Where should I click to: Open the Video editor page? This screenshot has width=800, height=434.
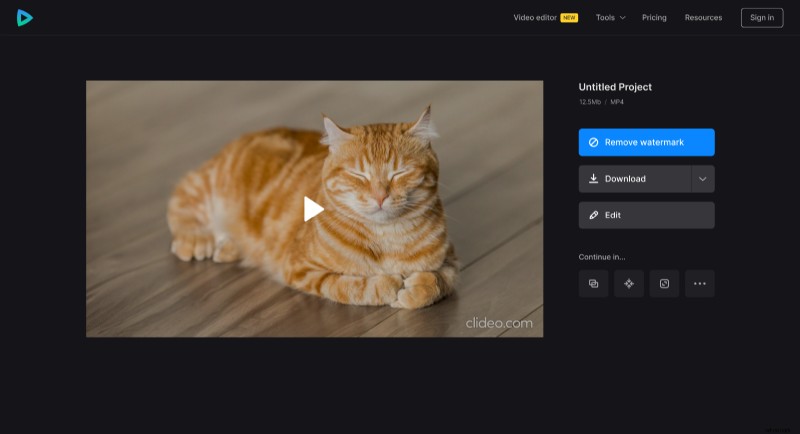(x=535, y=17)
